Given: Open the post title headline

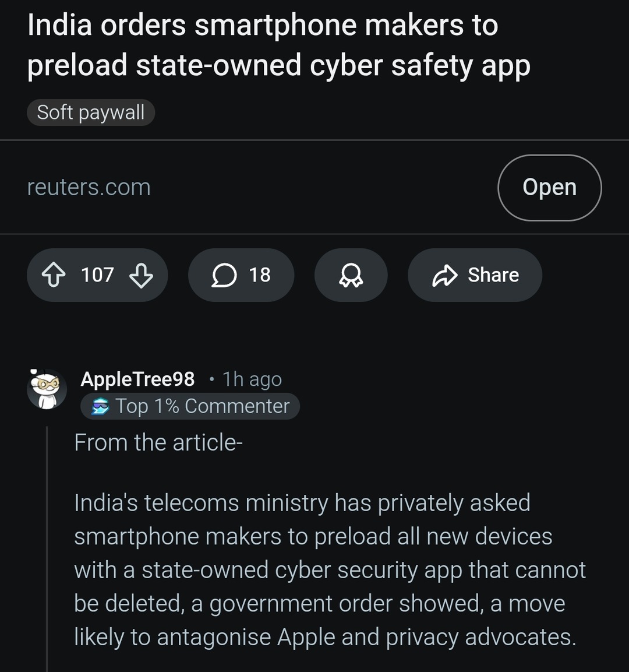Looking at the screenshot, I should [278, 45].
